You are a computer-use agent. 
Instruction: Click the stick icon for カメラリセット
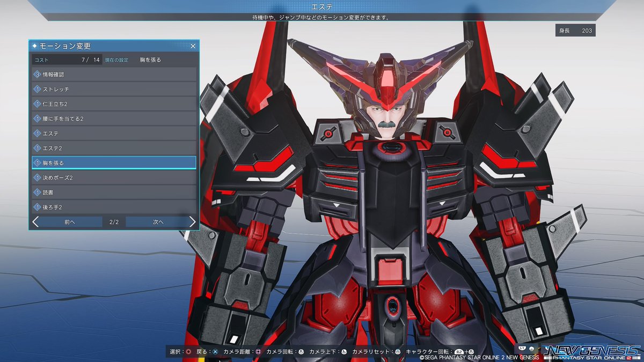coord(398,352)
